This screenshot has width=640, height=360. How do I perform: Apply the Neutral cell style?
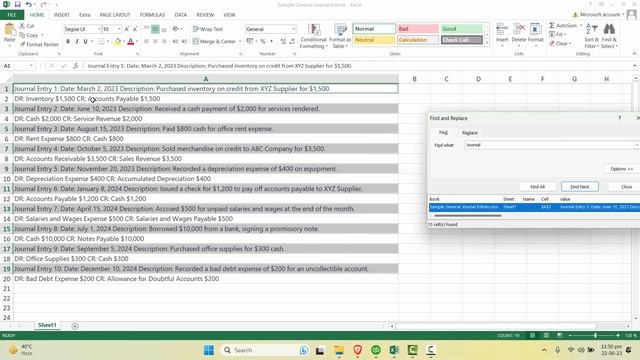[x=374, y=40]
